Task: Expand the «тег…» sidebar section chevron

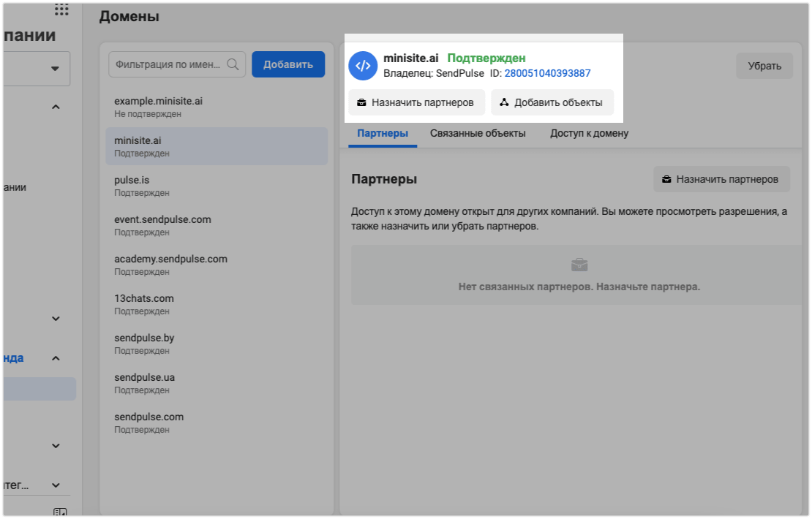Action: pyautogui.click(x=56, y=485)
